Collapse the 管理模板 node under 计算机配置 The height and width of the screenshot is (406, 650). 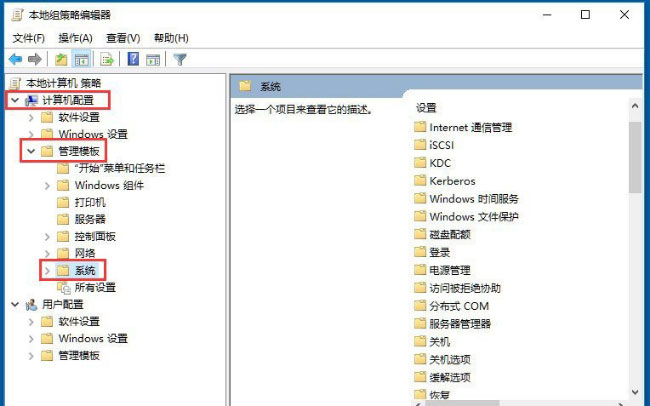(x=31, y=151)
